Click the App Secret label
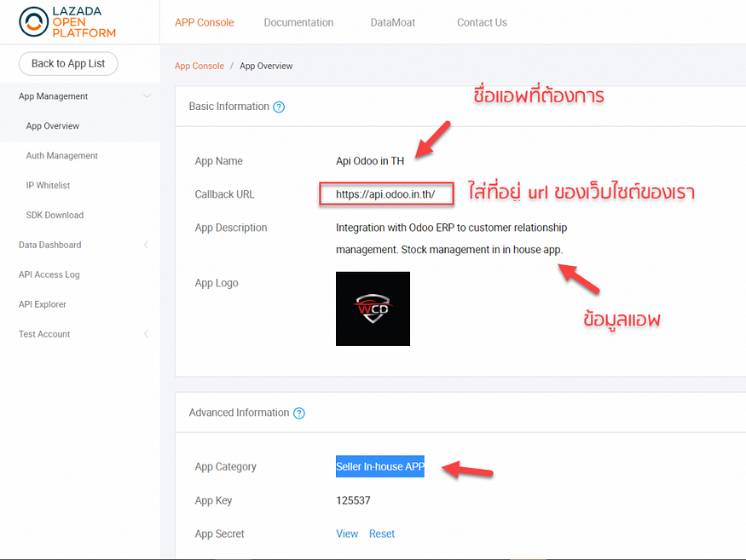The image size is (746, 560). point(219,534)
